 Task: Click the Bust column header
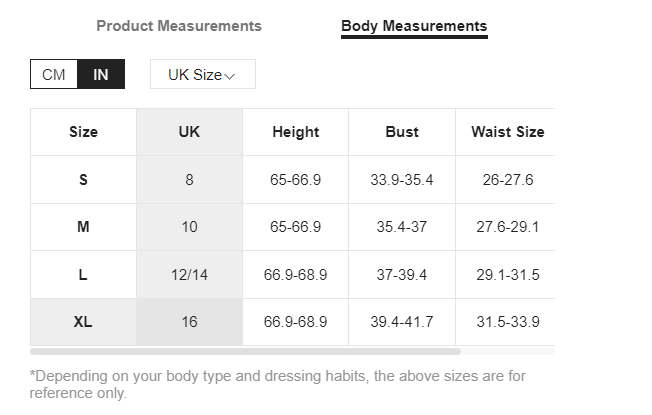pyautogui.click(x=402, y=132)
